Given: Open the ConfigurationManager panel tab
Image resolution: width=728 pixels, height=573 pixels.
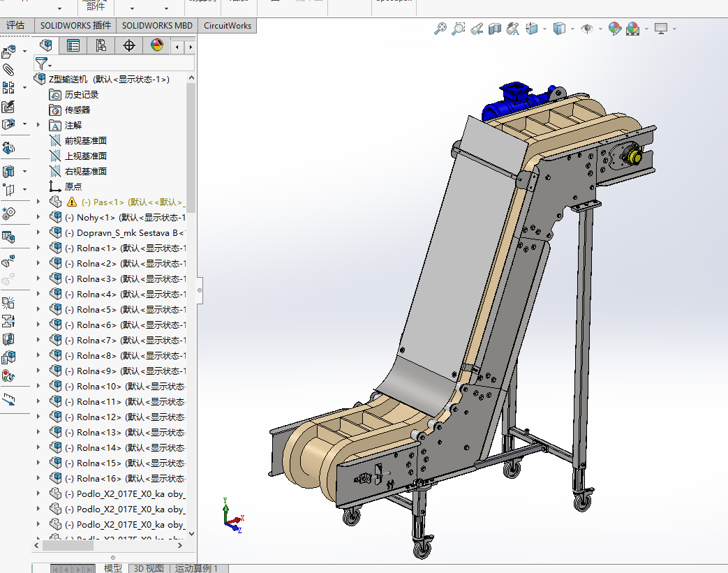Looking at the screenshot, I should click(x=101, y=46).
